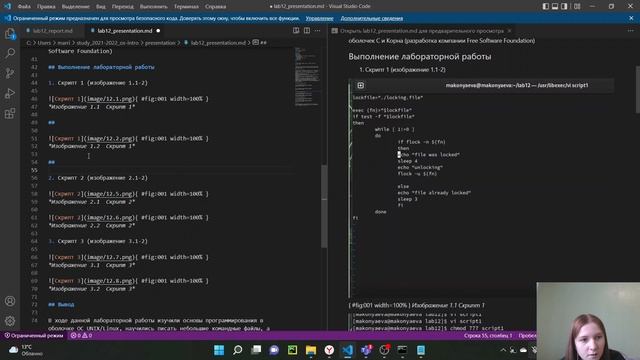The height and width of the screenshot is (360, 640).
Task: Click the '## Вывод' heading on line 72
Action: tap(61, 304)
